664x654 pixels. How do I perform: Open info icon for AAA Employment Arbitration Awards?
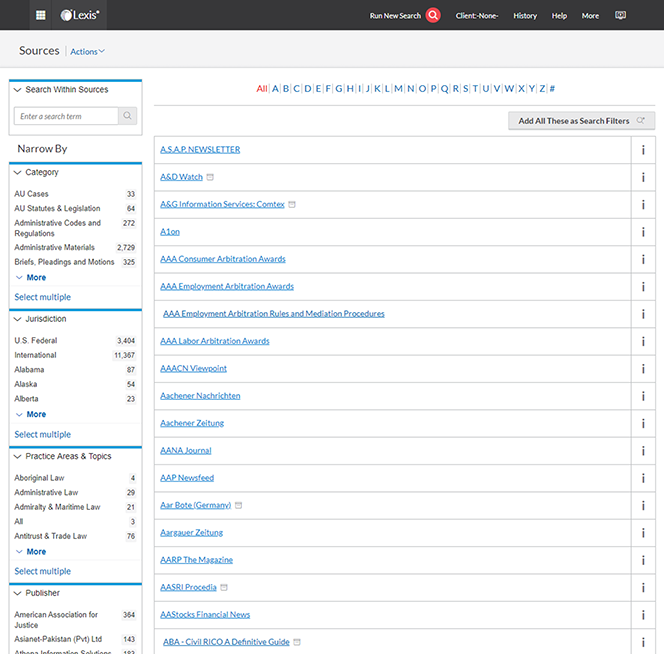643,287
